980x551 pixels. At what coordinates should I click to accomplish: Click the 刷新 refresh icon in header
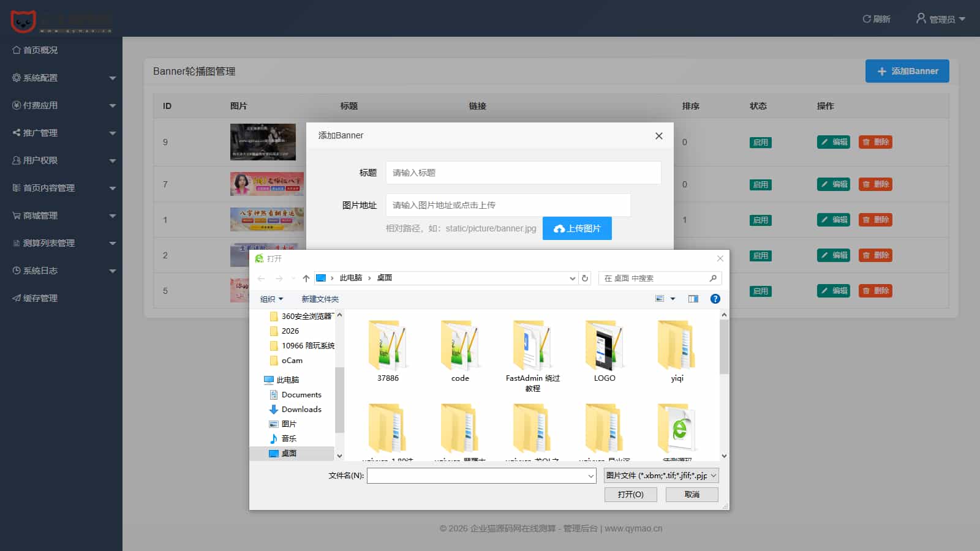867,19
